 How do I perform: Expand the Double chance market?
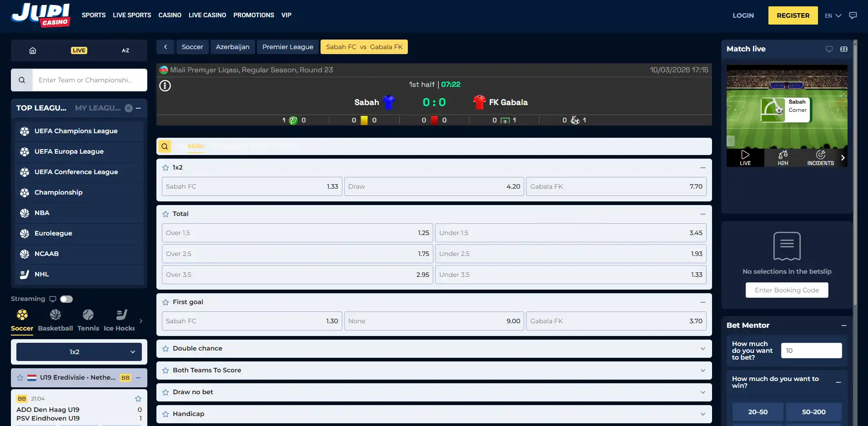703,349
